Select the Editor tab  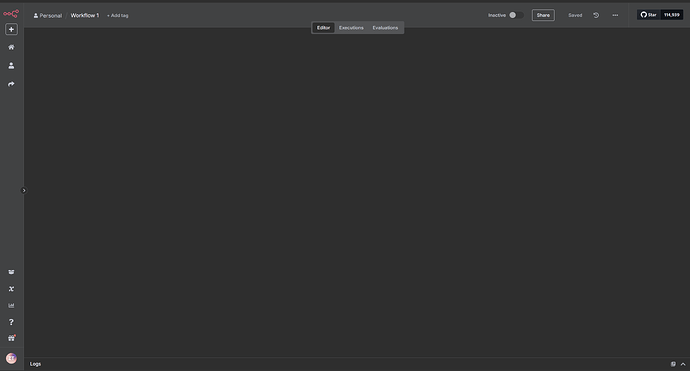tap(323, 28)
